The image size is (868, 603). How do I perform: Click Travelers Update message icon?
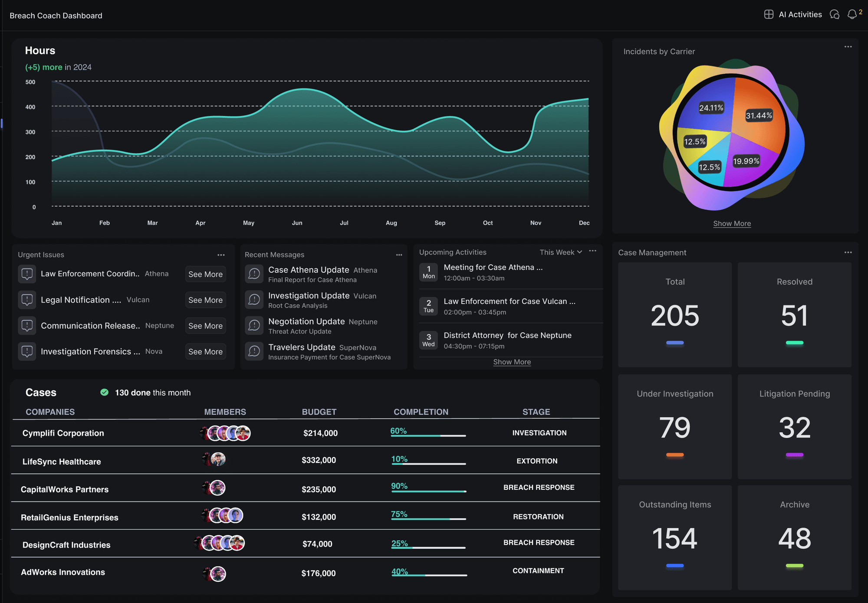pyautogui.click(x=254, y=351)
